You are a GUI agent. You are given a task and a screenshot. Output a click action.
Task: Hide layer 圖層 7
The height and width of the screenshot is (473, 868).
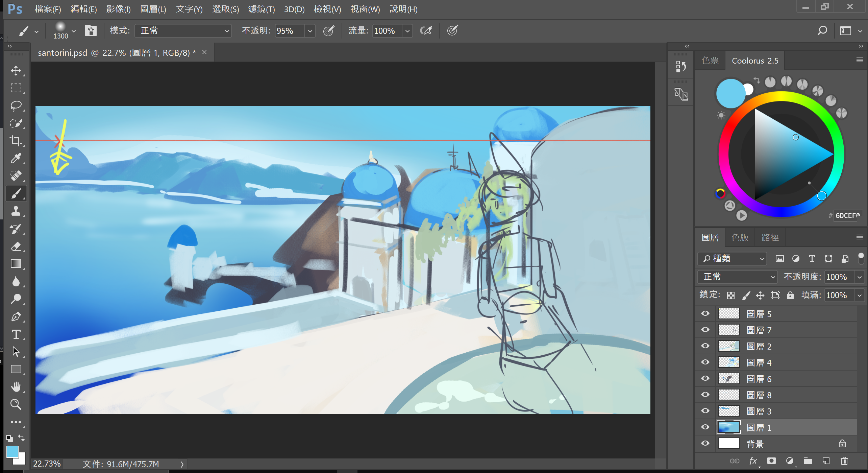point(705,330)
